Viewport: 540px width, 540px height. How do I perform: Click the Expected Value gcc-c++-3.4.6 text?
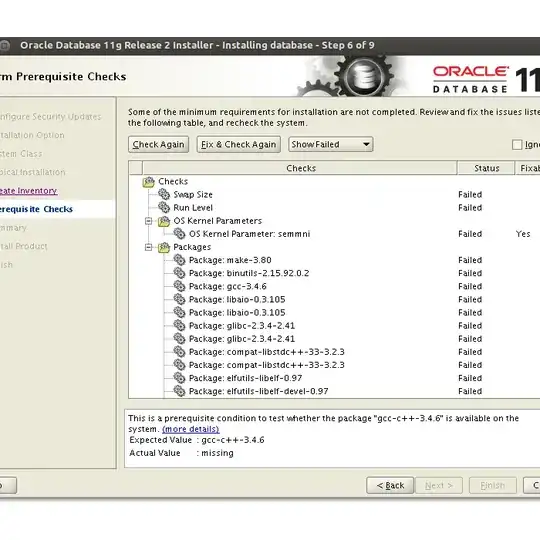[x=233, y=440]
